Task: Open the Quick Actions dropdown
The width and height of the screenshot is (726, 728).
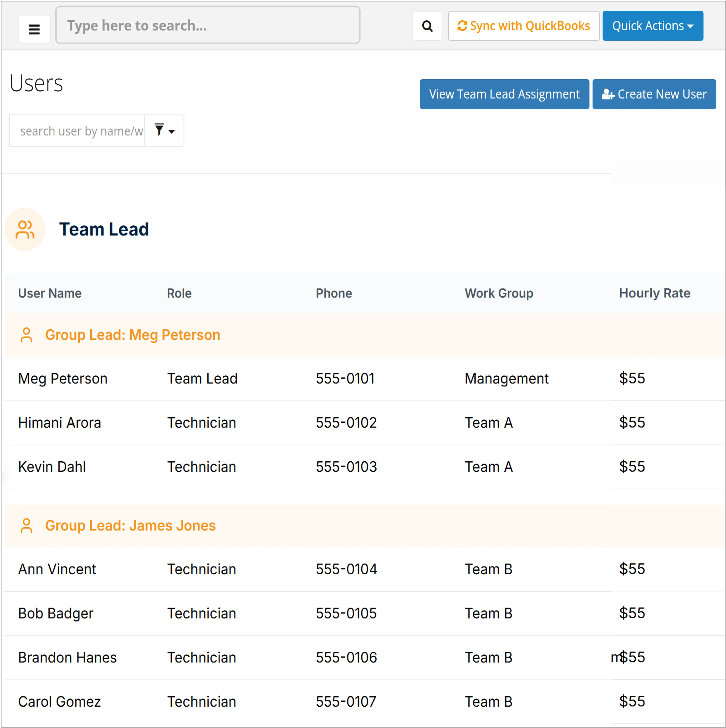Action: [652, 26]
